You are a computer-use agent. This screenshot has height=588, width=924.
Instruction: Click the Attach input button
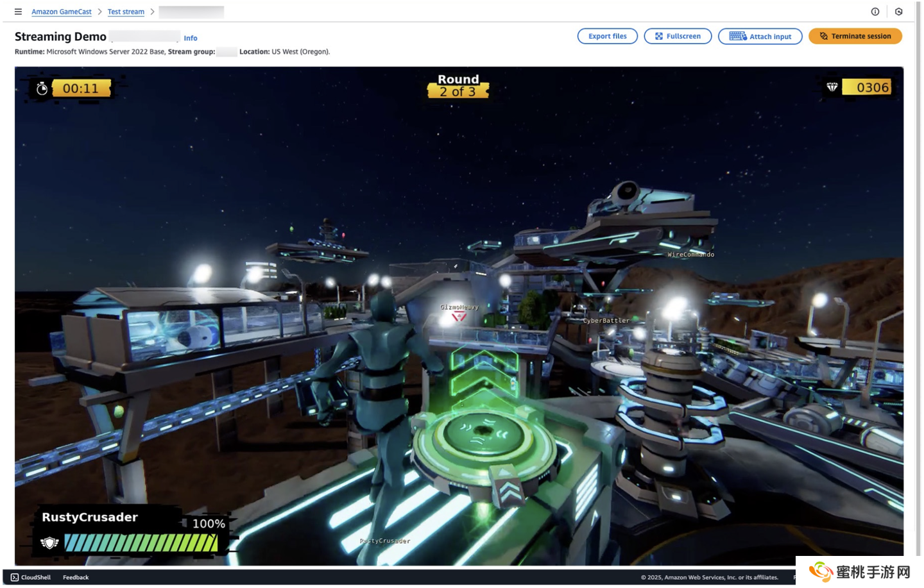[760, 37]
